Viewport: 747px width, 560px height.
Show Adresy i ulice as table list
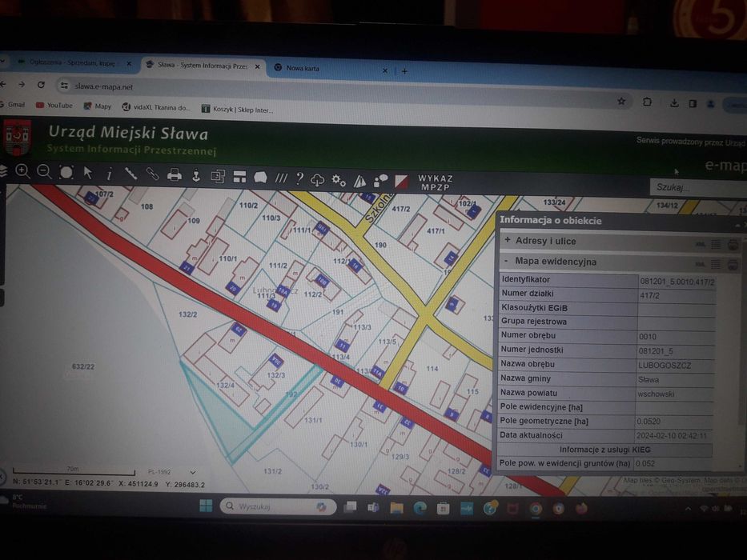coord(716,244)
